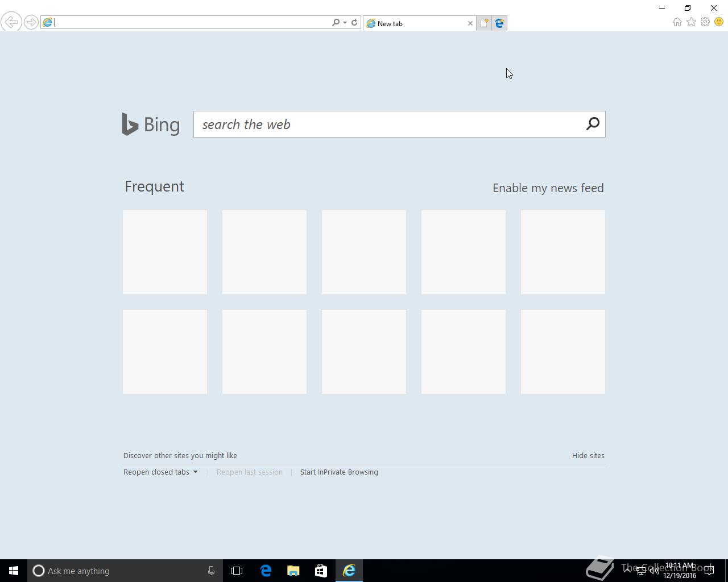Click Enable my news feed link
Screen dimensions: 728x582
548,188
